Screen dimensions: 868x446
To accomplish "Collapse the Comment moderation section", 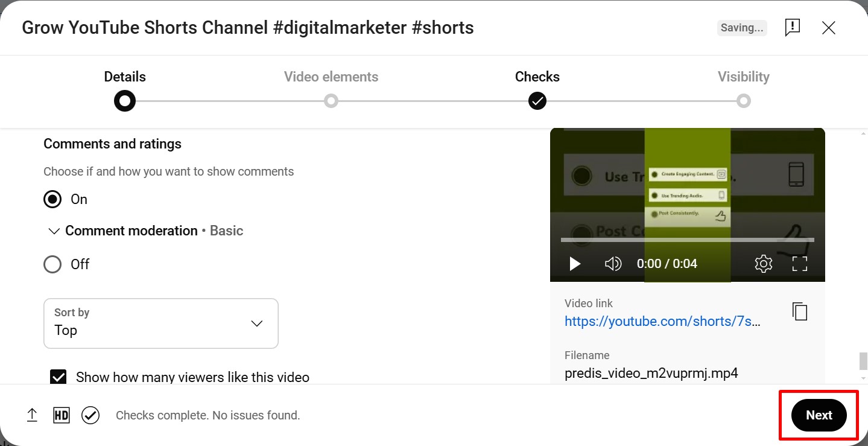I will pos(54,231).
